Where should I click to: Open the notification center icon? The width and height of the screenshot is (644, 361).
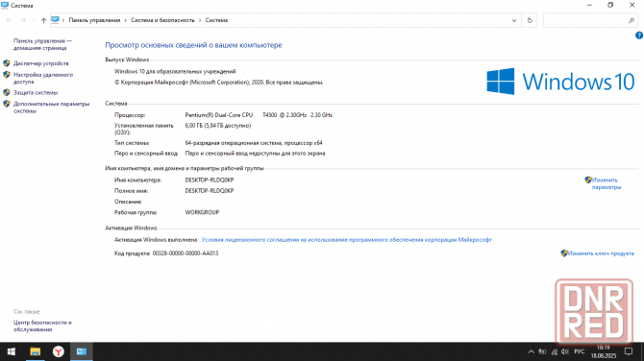click(629, 351)
